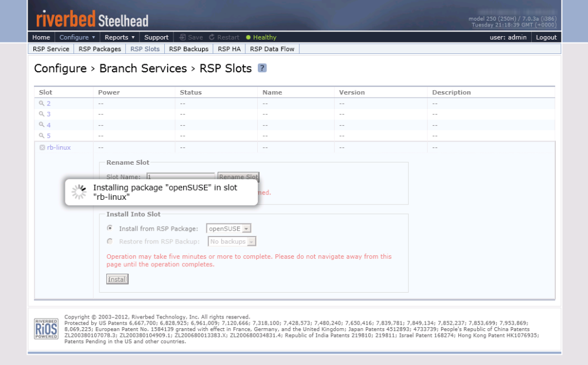
Task: Click the Configure breadcrumb heading
Action: 60,68
